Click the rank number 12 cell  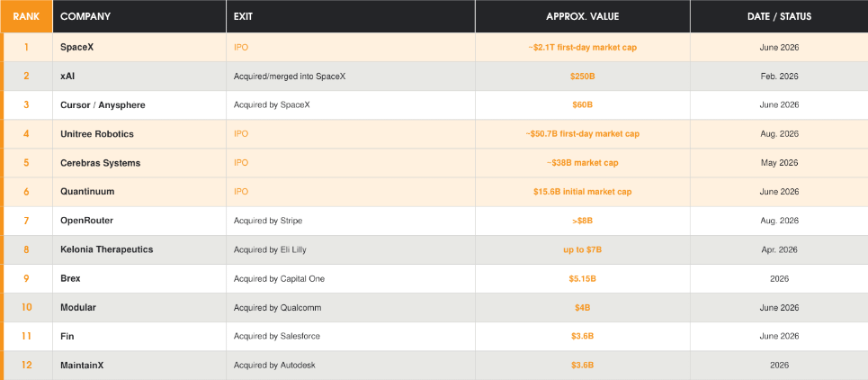(27, 365)
